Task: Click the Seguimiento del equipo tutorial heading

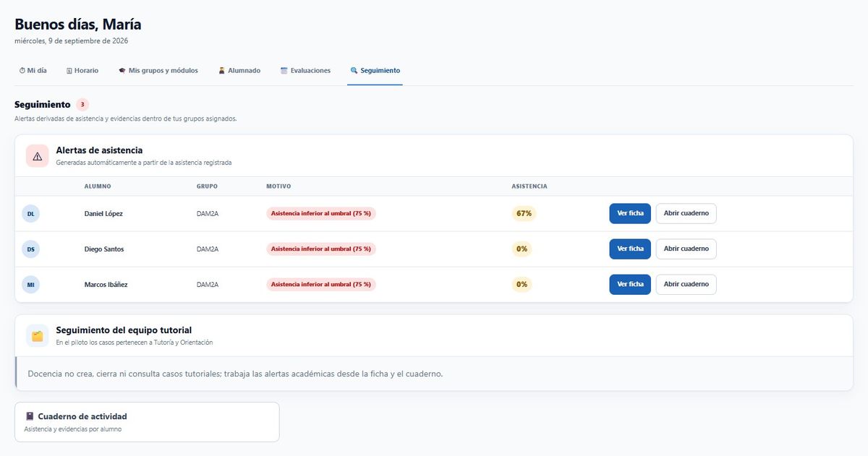Action: pyautogui.click(x=124, y=330)
